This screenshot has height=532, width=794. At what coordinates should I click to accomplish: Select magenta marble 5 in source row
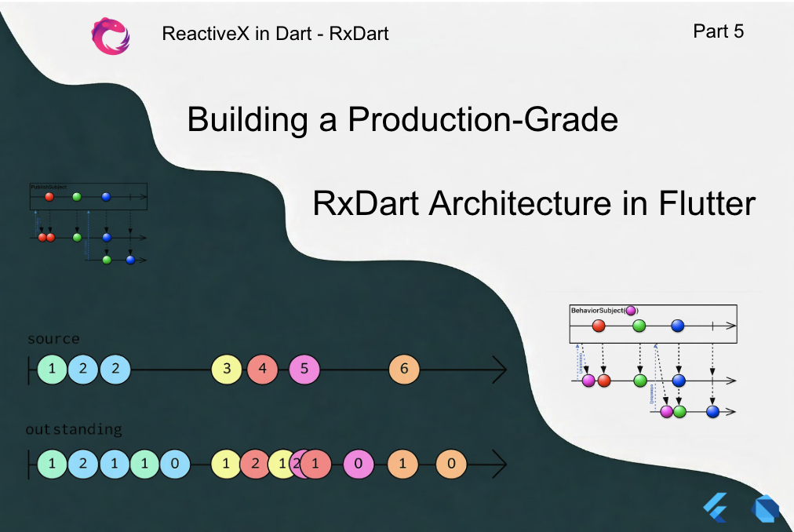coord(304,369)
